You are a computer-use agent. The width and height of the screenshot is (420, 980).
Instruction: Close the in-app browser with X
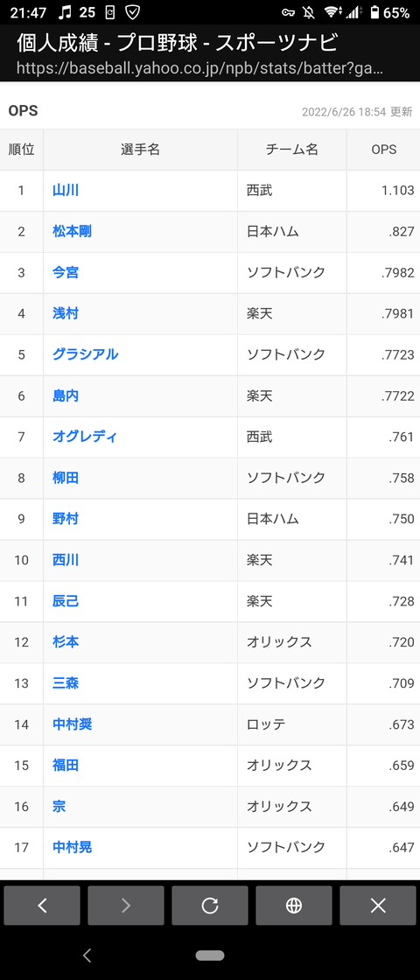[378, 905]
